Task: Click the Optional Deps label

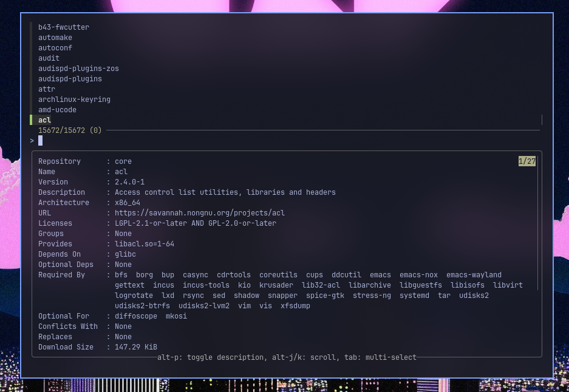Action: 66,265
